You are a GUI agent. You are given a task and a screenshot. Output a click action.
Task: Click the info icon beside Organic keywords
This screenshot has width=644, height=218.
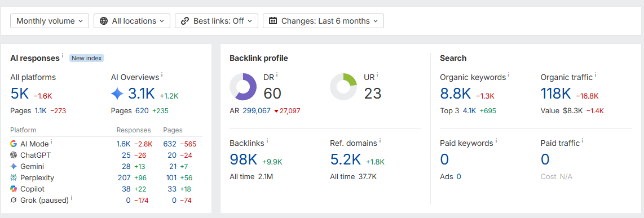509,75
